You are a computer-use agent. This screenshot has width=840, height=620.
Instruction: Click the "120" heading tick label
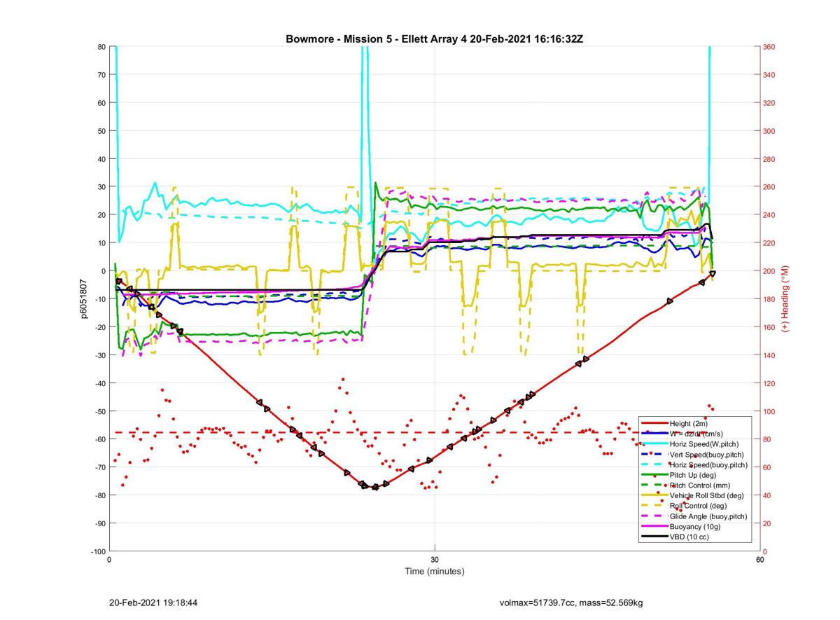click(770, 383)
